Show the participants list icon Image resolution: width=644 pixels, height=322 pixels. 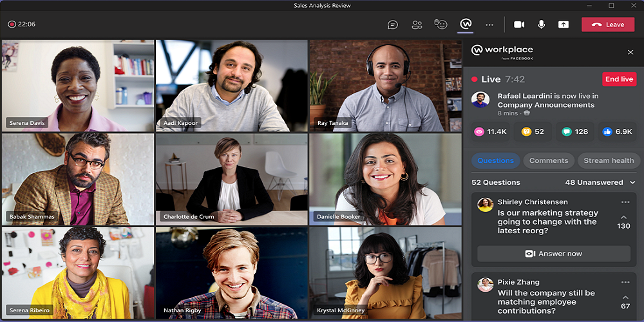pos(417,24)
